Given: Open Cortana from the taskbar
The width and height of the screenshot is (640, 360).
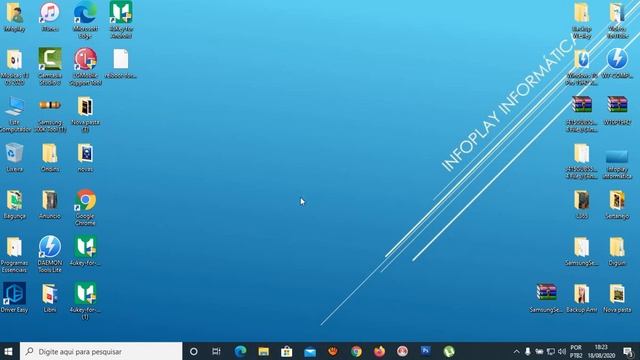Looking at the screenshot, I should (194, 351).
